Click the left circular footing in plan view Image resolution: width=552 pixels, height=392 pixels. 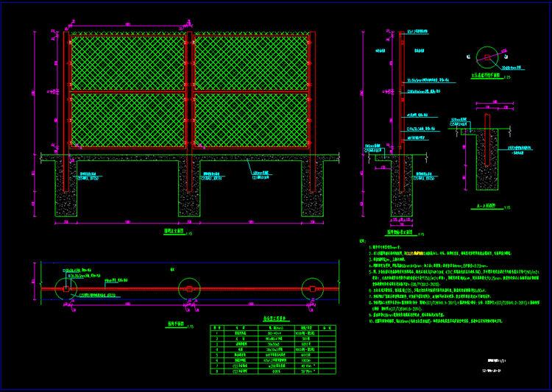point(66,288)
